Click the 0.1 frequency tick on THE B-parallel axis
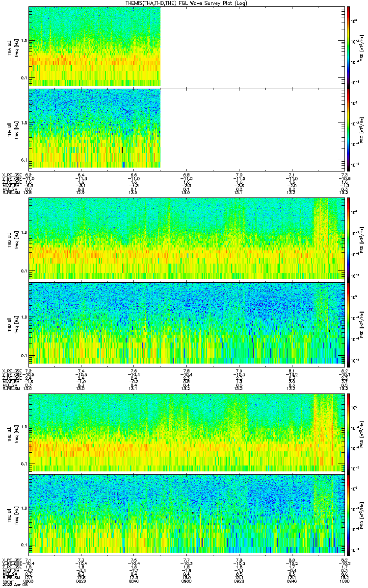 point(24,545)
